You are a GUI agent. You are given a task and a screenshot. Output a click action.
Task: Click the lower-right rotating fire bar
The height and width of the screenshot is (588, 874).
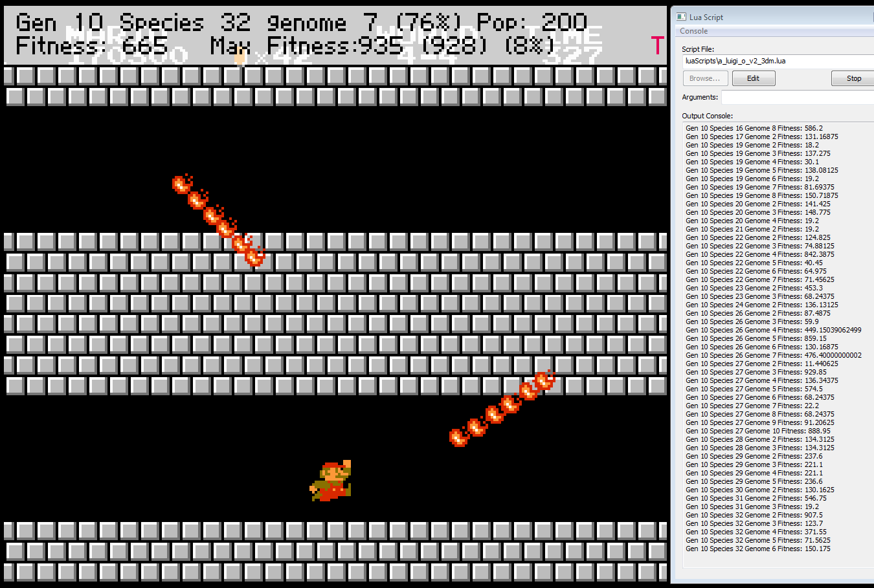502,409
